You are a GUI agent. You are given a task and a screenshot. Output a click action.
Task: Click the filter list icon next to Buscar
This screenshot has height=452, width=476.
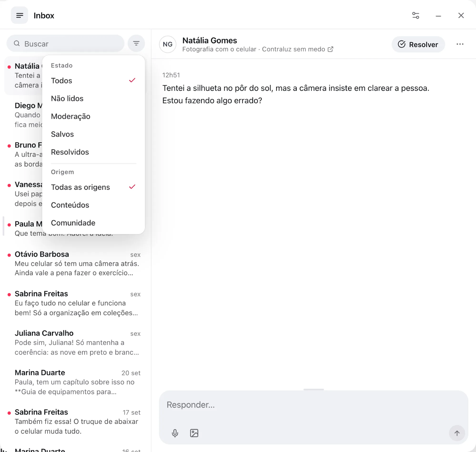pyautogui.click(x=136, y=43)
